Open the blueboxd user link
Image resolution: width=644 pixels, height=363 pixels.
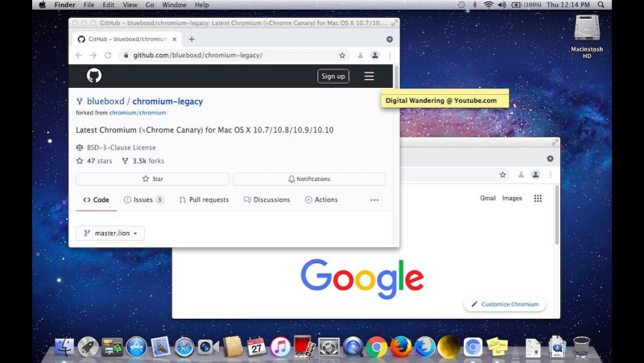(x=105, y=101)
